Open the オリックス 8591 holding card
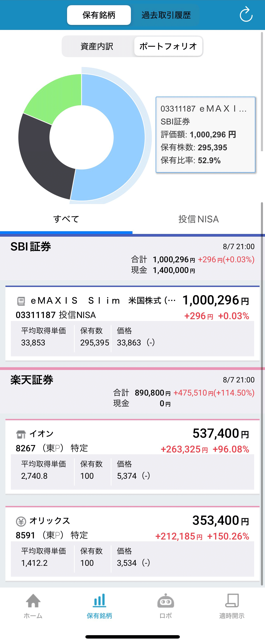Viewport: 265px width, 644px height. point(132,544)
